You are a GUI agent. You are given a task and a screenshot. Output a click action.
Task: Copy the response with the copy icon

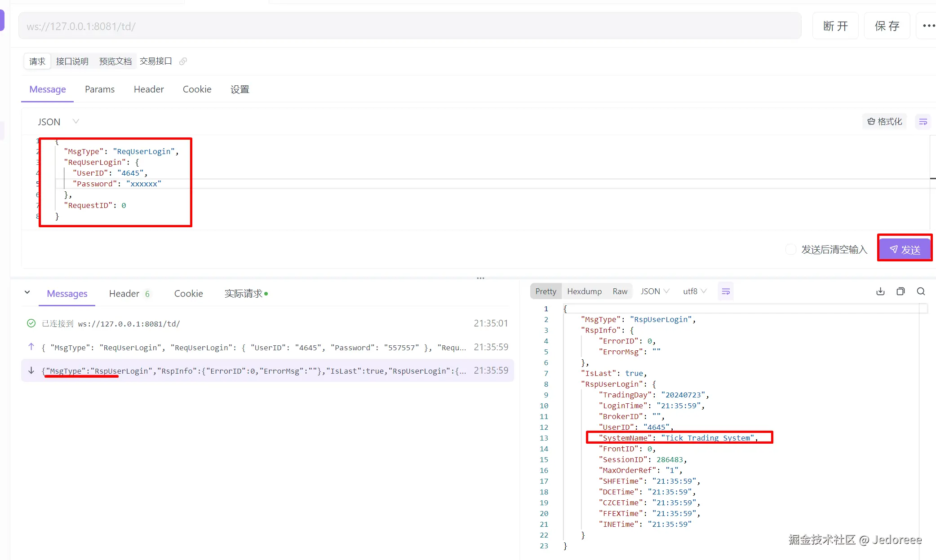pos(901,291)
